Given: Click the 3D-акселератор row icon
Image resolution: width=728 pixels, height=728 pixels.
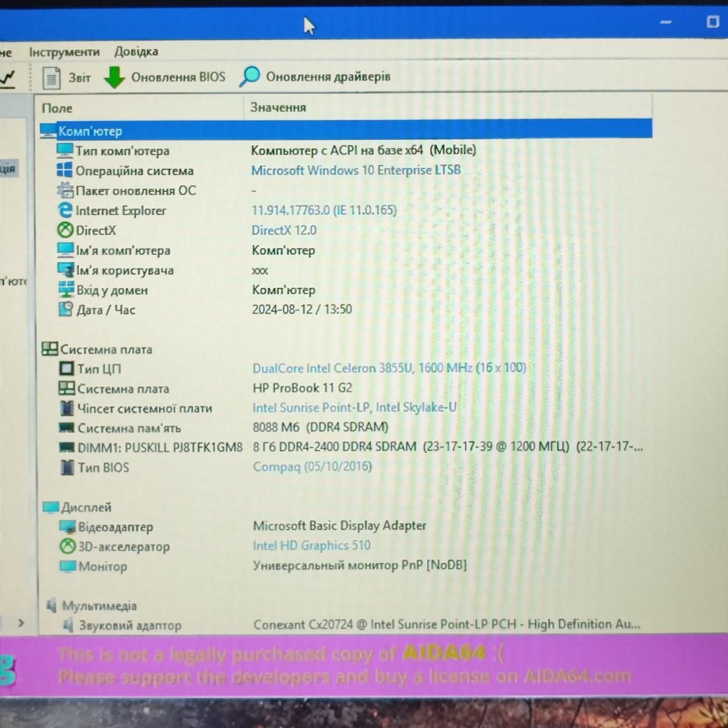Looking at the screenshot, I should click(68, 547).
